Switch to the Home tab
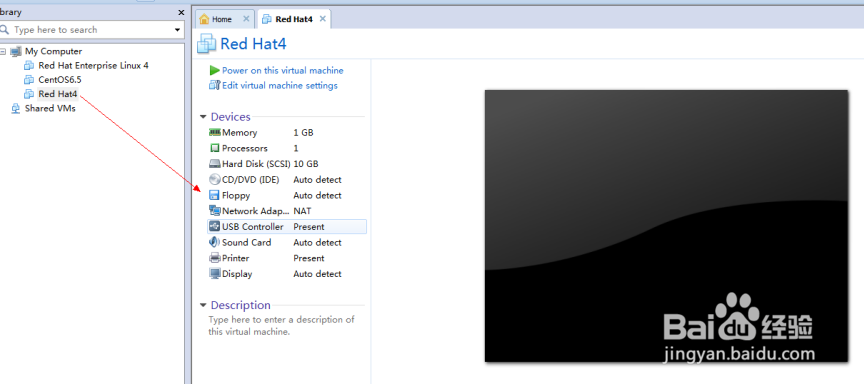 tap(225, 19)
